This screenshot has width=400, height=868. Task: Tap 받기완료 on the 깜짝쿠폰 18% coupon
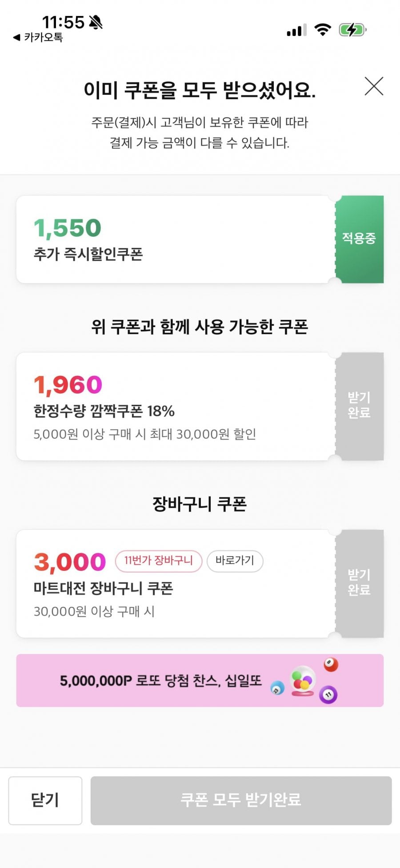click(x=359, y=406)
